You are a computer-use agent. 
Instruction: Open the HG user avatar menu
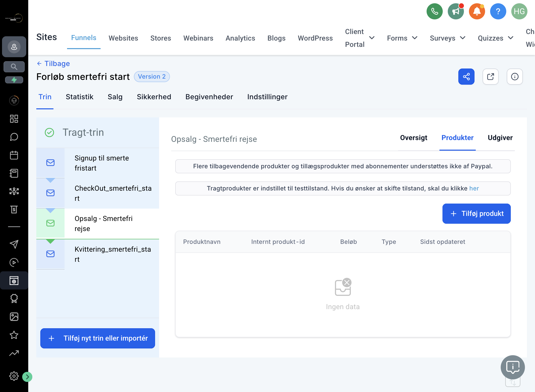tap(519, 11)
